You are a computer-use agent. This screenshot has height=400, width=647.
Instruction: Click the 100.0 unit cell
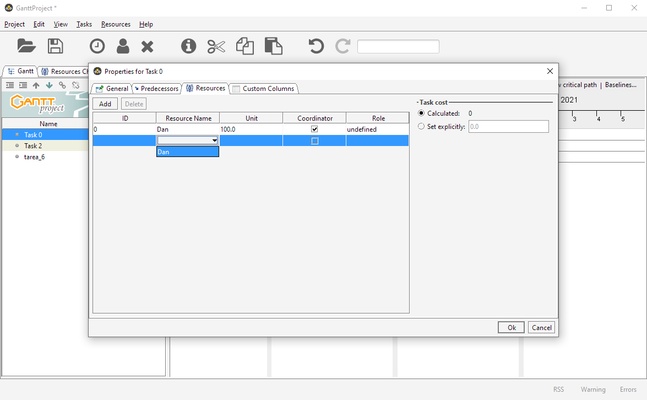point(251,129)
